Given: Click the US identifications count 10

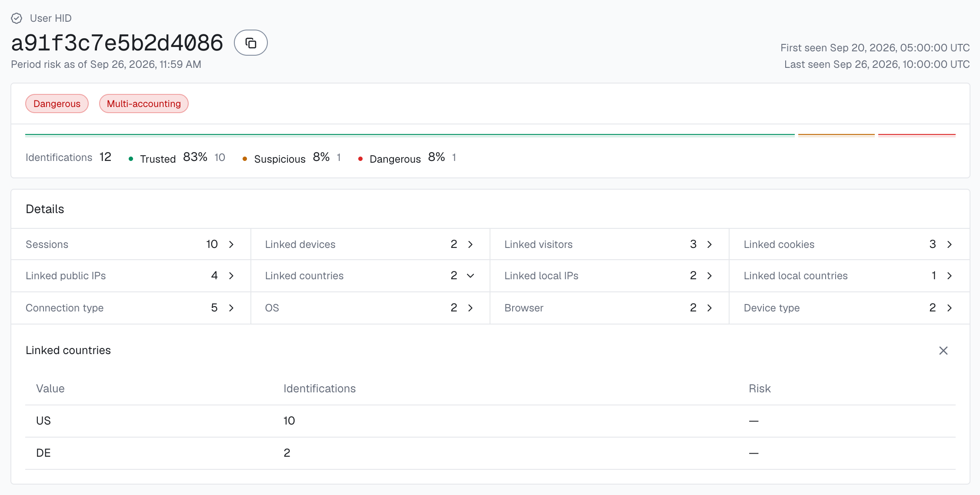Looking at the screenshot, I should point(289,421).
